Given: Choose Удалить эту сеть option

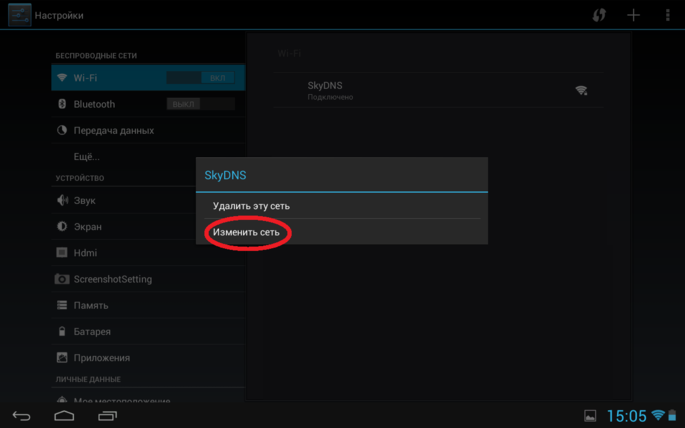Looking at the screenshot, I should (342, 206).
